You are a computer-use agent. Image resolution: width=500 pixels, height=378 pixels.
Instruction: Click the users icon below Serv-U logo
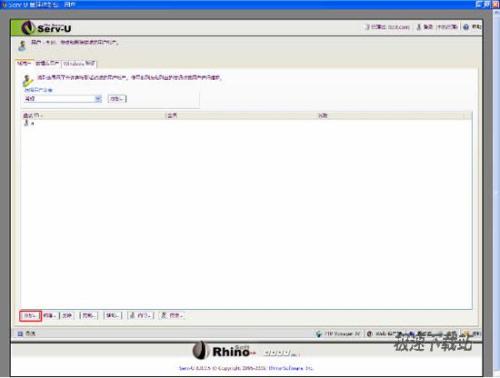click(22, 46)
